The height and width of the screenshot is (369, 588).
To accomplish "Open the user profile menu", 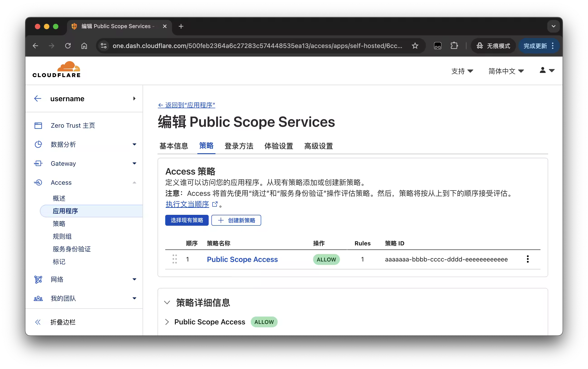I will coord(547,71).
